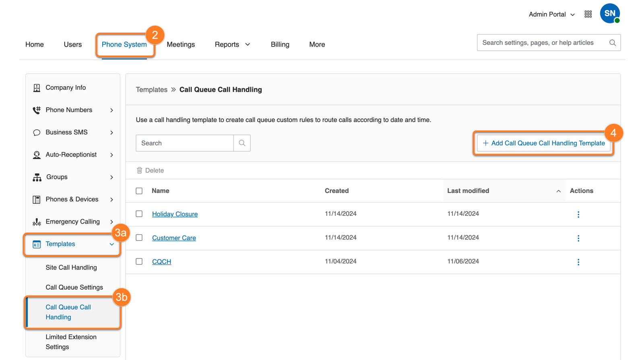Open the CQCH template link
Image resolution: width=644 pixels, height=360 pixels.
[161, 262]
